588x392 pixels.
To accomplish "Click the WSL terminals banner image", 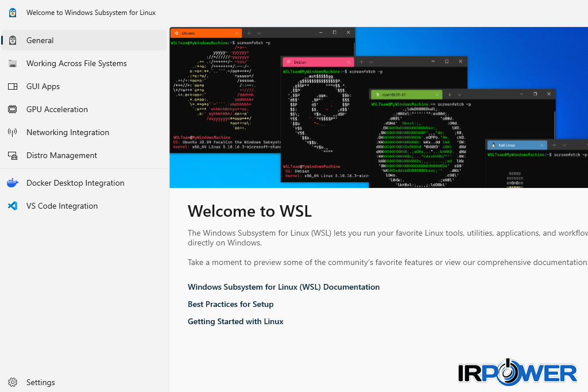I will (x=379, y=107).
